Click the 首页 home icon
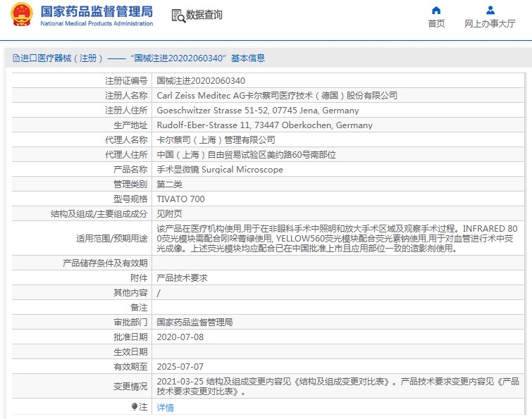Screen dimensions: 532x419 tap(436, 11)
